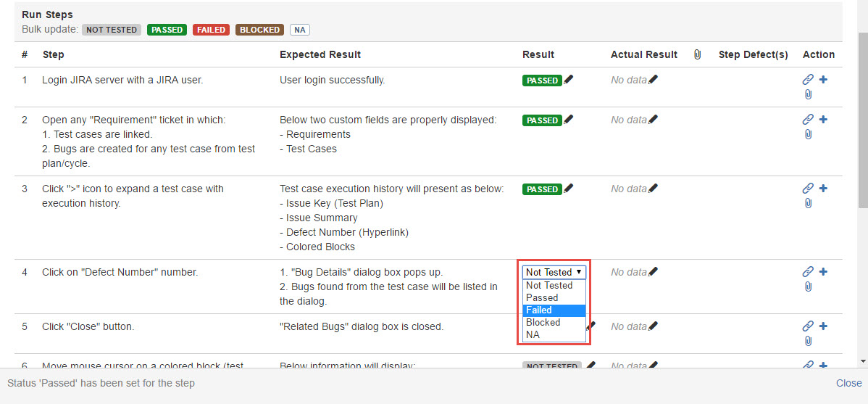Image resolution: width=868 pixels, height=404 pixels.
Task: Bulk update all steps to PASSED
Action: pyautogui.click(x=167, y=30)
